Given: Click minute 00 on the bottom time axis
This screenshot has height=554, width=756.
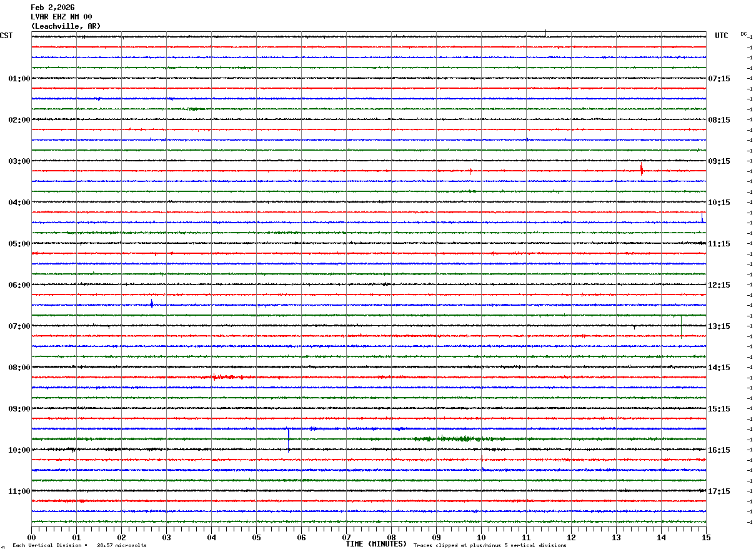Looking at the screenshot, I should tap(31, 537).
